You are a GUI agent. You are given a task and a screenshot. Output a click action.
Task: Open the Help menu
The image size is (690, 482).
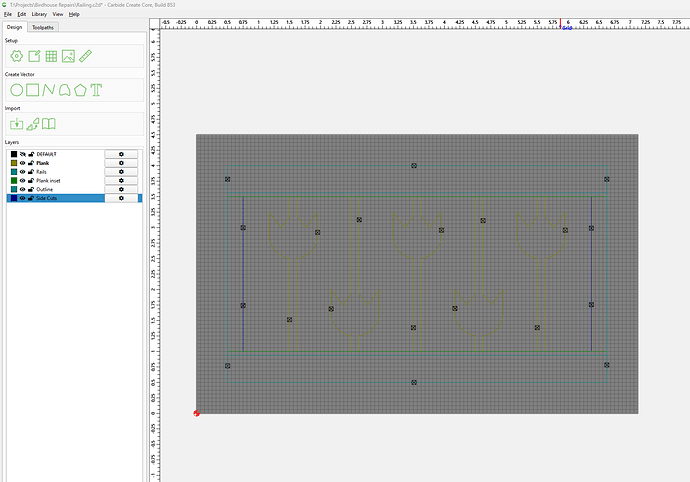(x=74, y=14)
